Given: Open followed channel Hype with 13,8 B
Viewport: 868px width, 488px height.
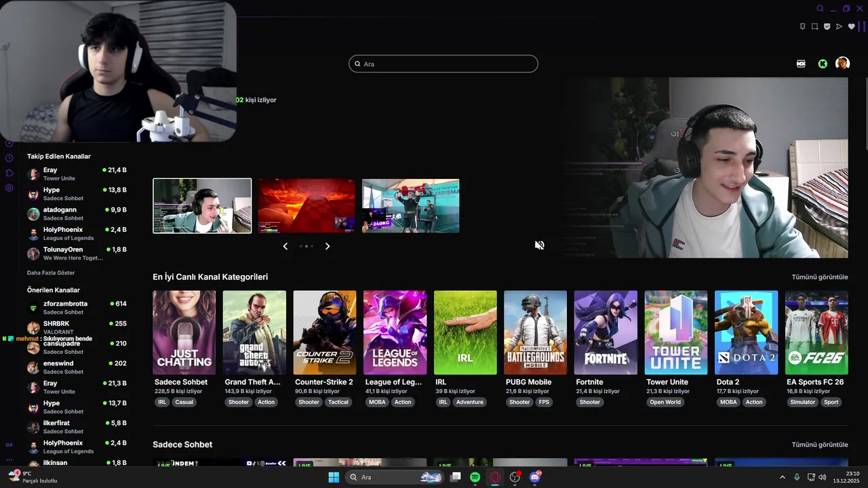Looking at the screenshot, I should [x=77, y=194].
